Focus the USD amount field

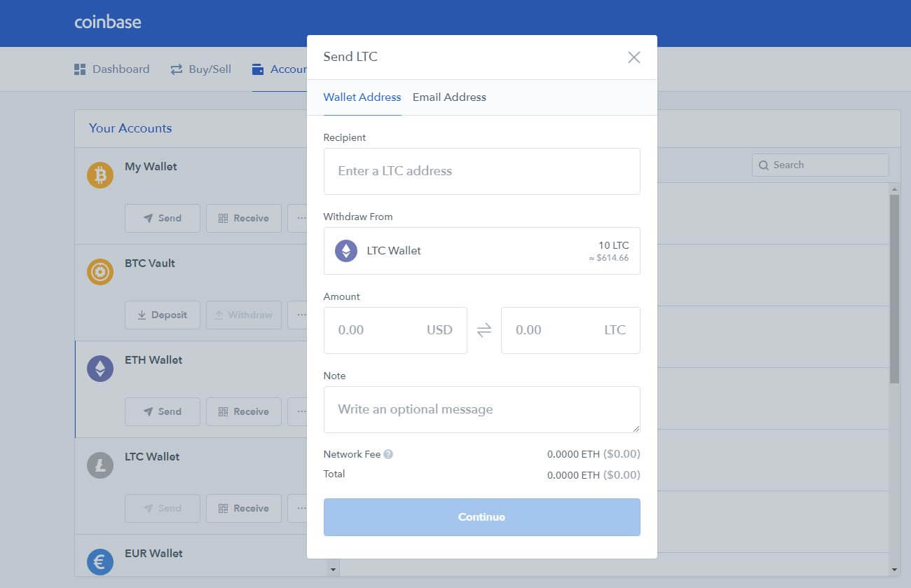(x=395, y=330)
